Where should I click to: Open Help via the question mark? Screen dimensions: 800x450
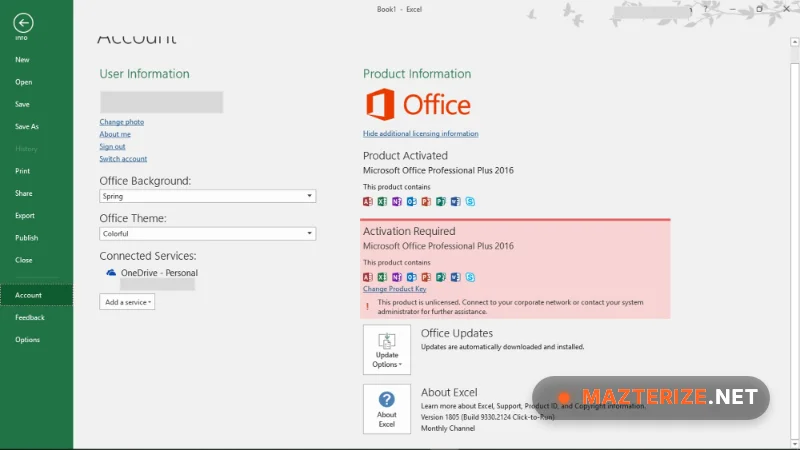(x=705, y=9)
